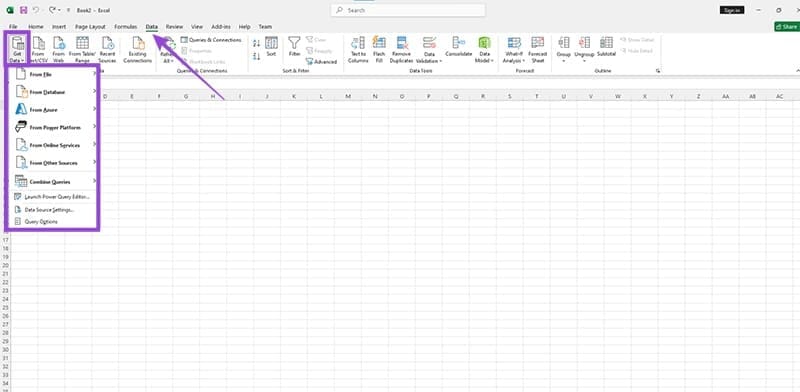The image size is (800, 392).
Task: Expand From File submenu
Action: point(56,75)
